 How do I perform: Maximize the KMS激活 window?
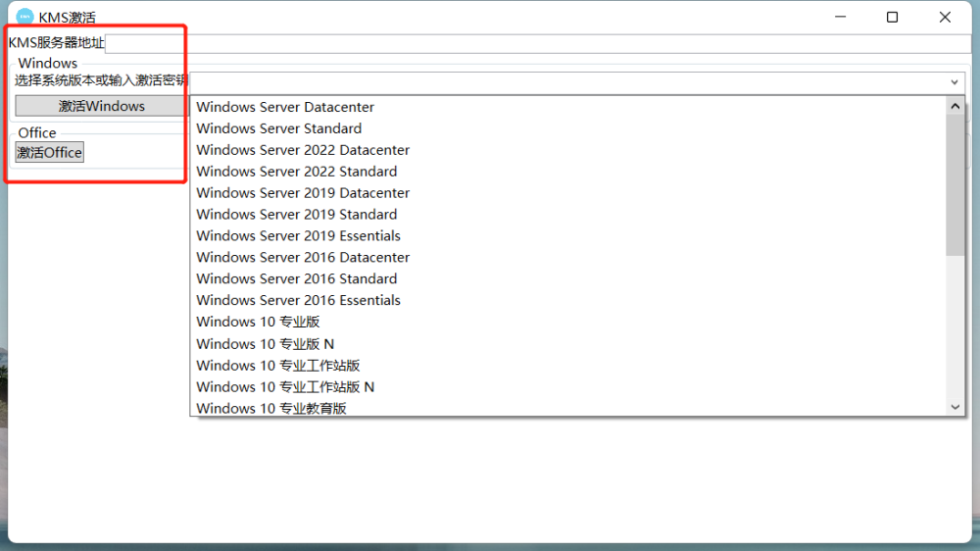tap(893, 17)
